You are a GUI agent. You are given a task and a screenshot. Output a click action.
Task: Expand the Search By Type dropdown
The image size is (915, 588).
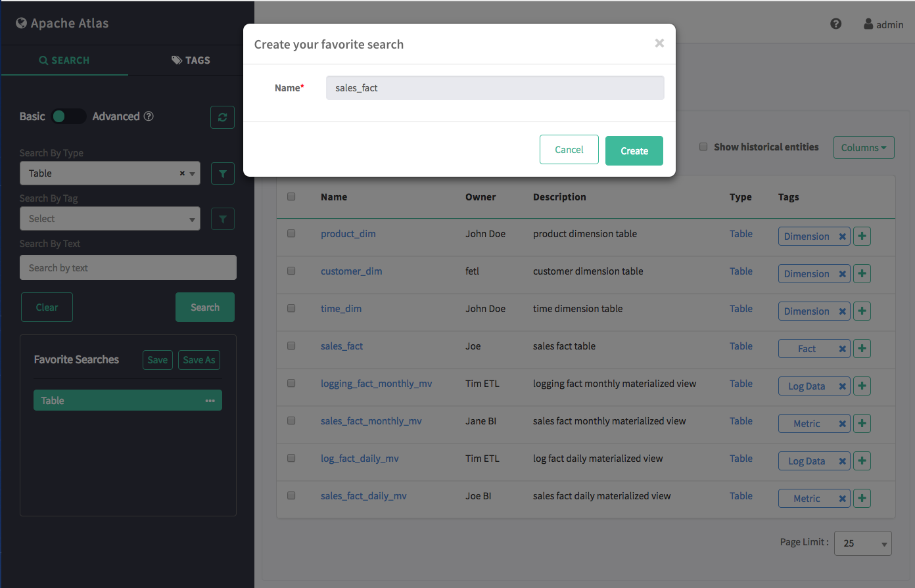[110, 173]
